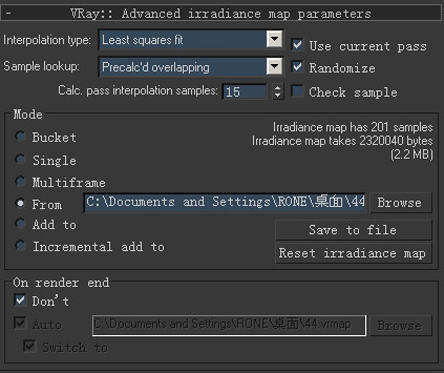Screen dimensions: 444x373
Task: Click the 'Irradiance map has 201 samples' text
Action: pos(353,127)
